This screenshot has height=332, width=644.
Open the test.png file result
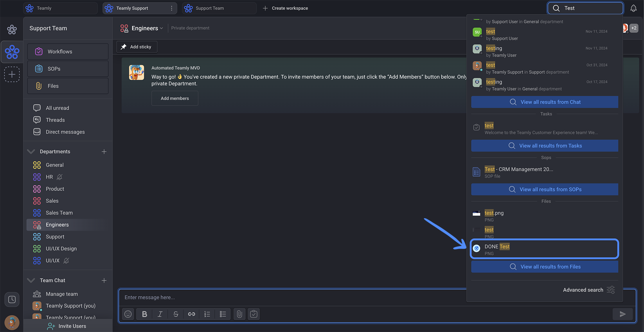coord(545,216)
